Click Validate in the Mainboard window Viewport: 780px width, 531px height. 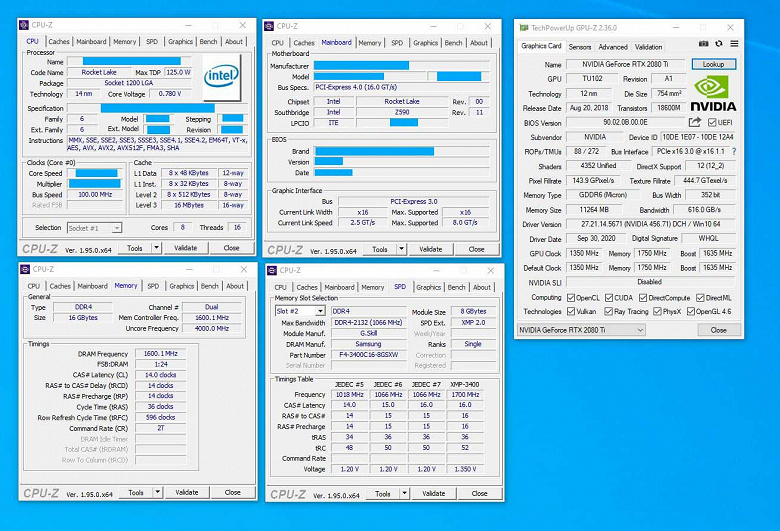[430, 249]
